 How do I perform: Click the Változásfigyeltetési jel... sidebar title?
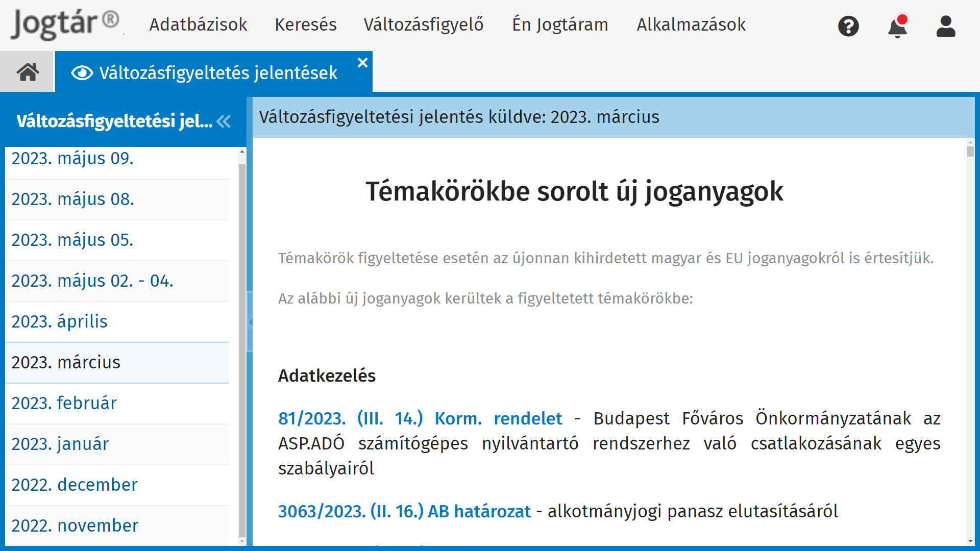point(114,121)
